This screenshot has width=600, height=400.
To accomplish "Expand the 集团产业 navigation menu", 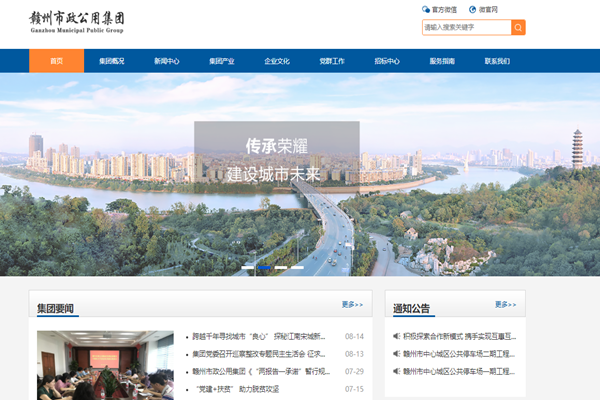I will point(222,61).
